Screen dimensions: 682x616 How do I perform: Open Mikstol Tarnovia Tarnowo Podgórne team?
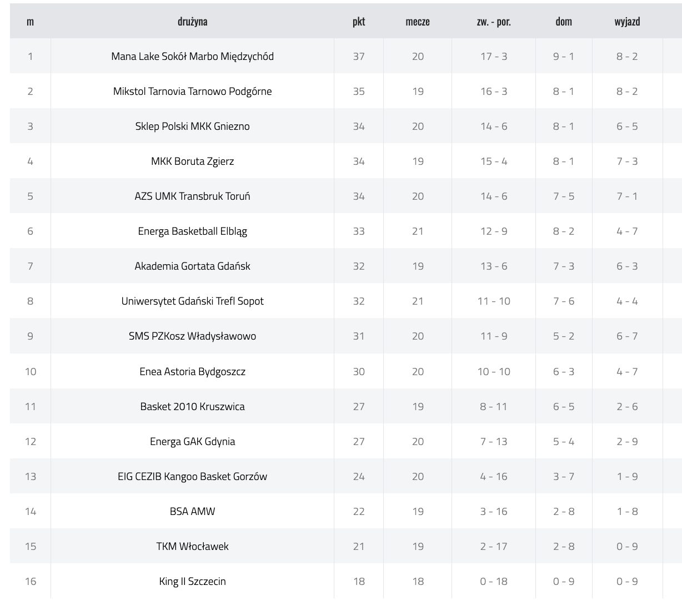tap(192, 91)
